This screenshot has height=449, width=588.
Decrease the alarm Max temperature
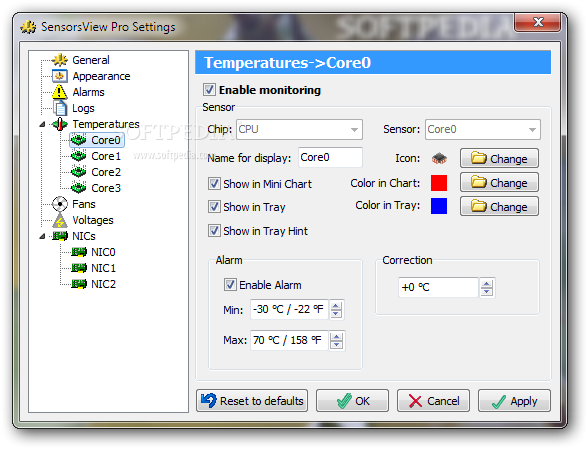(x=336, y=345)
